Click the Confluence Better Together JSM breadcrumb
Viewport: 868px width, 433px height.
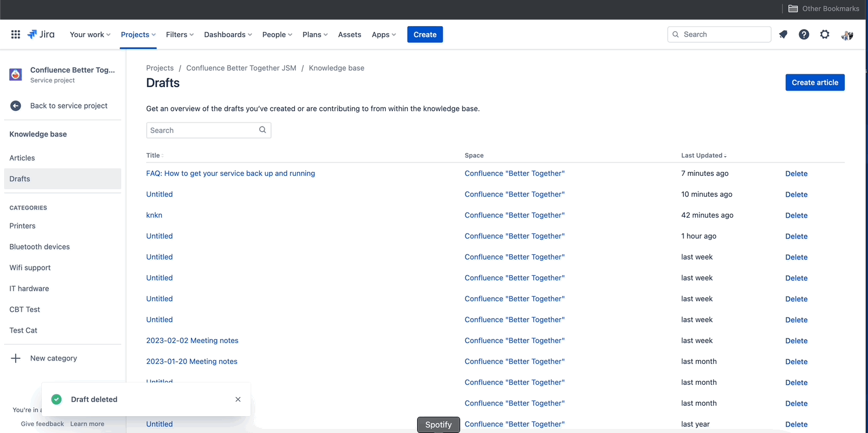[x=241, y=68]
